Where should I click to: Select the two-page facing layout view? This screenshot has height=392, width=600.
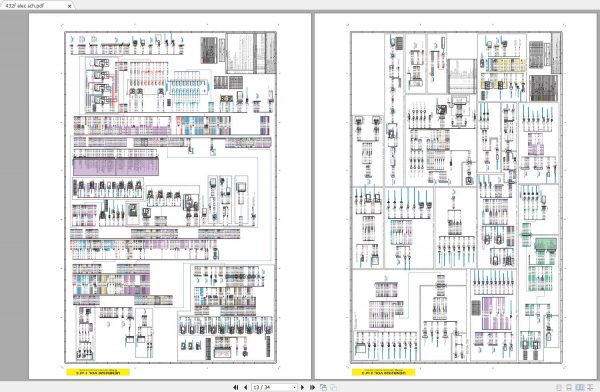coord(580,387)
